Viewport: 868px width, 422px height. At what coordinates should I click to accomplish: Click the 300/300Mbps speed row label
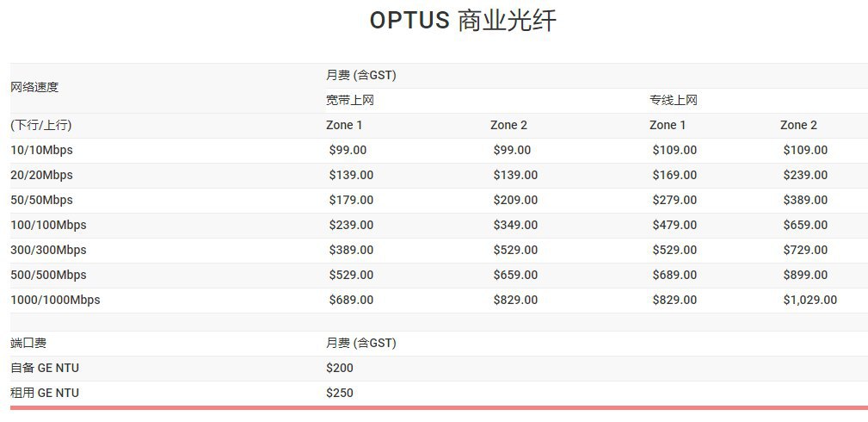coord(48,250)
